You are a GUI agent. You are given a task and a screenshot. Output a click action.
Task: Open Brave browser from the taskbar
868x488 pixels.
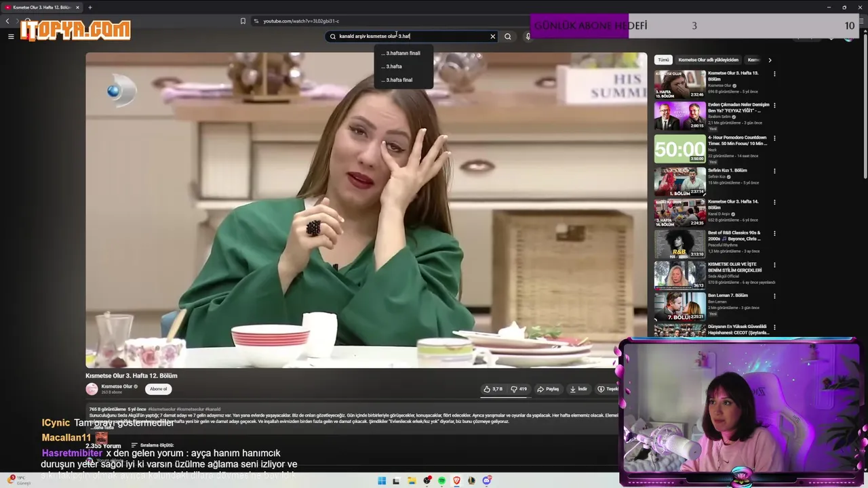coord(456,481)
